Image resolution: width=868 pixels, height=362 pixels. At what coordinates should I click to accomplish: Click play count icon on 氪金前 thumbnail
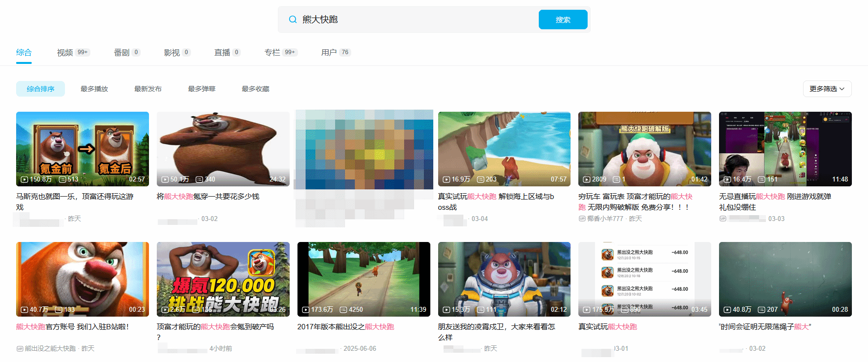[x=24, y=180]
